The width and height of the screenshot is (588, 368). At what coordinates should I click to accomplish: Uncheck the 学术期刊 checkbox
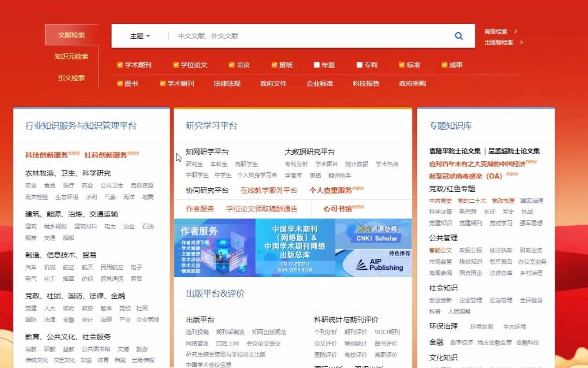click(x=120, y=64)
